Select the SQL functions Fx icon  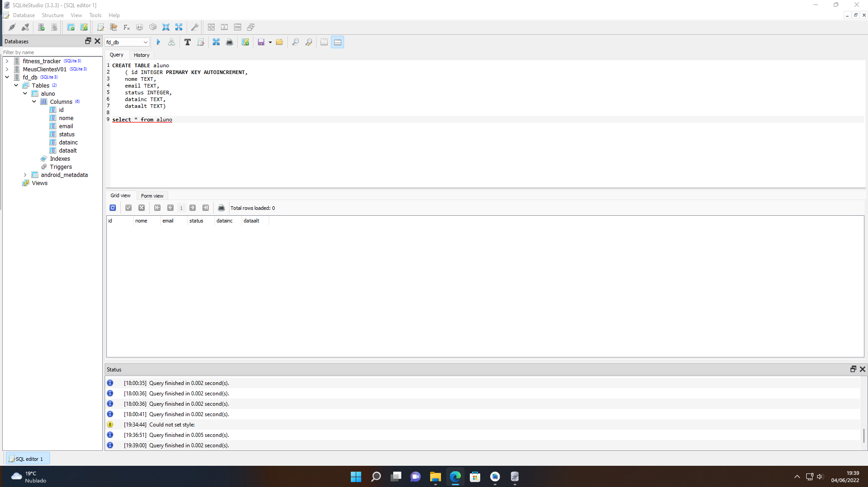click(x=126, y=27)
